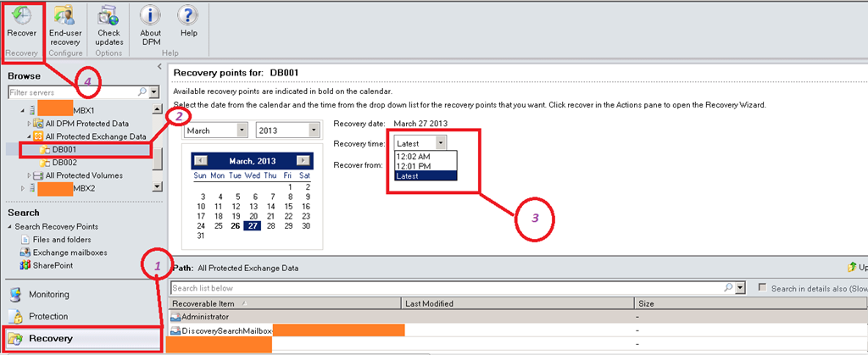868x355 pixels.
Task: Select March 26 on the calendar
Action: tap(236, 225)
